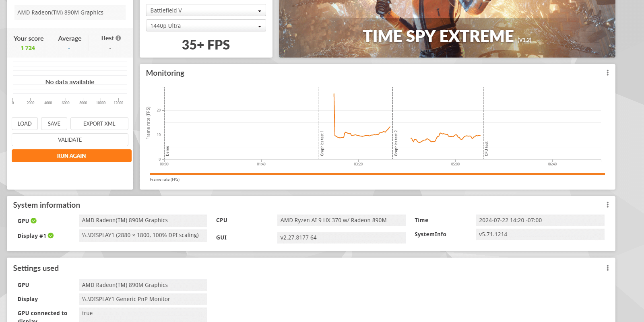Image resolution: width=644 pixels, height=322 pixels.
Task: Click the Frame rate (FPS) legend bar
Action: pos(377,174)
